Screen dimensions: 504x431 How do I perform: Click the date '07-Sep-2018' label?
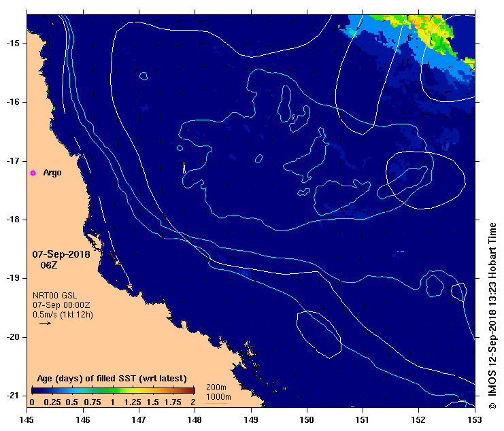pyautogui.click(x=61, y=254)
